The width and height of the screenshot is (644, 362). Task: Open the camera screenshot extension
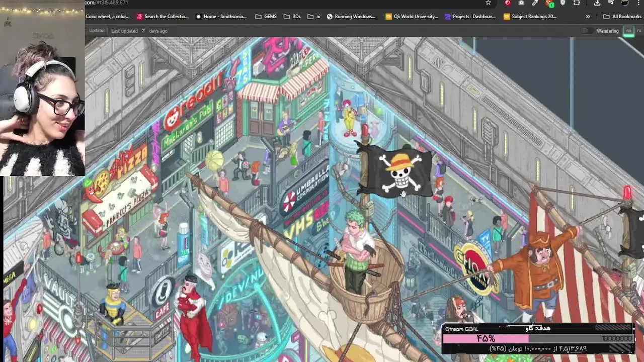coord(521,3)
